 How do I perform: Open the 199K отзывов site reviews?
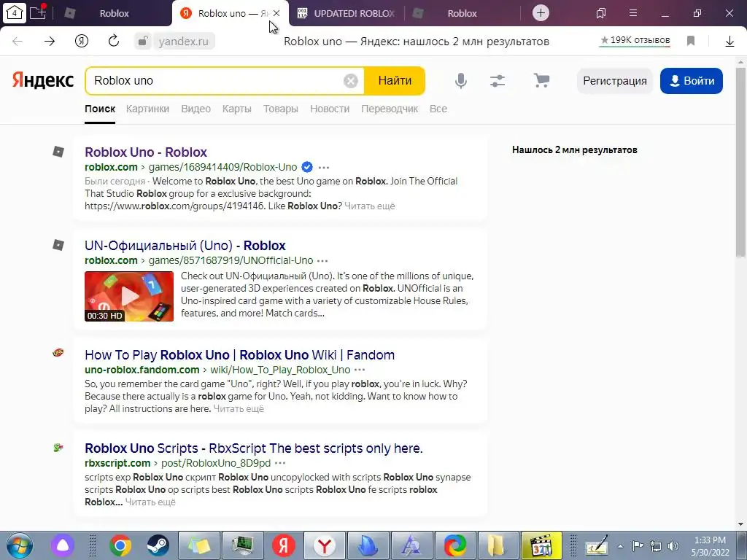[635, 41]
